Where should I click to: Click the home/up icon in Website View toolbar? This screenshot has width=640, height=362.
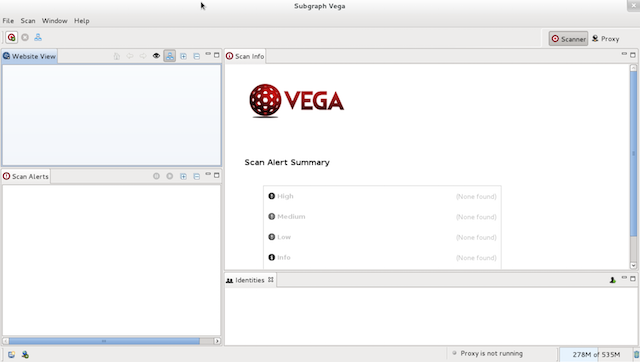coord(117,56)
